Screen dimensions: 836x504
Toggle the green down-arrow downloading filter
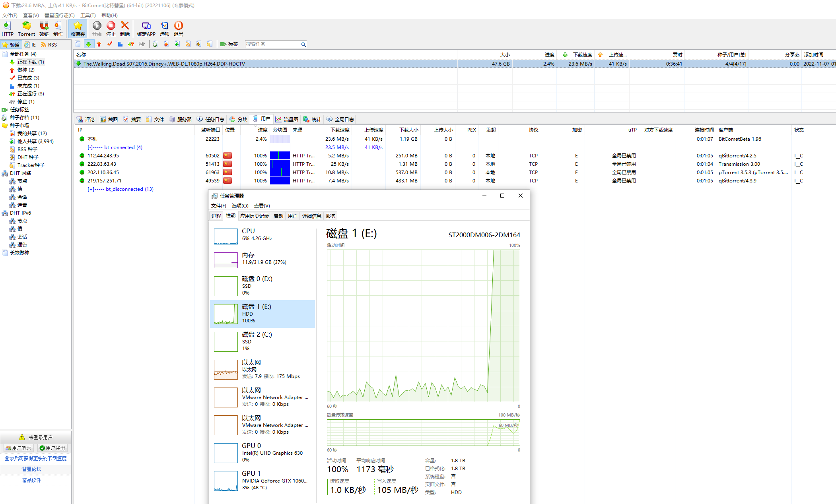[88, 44]
